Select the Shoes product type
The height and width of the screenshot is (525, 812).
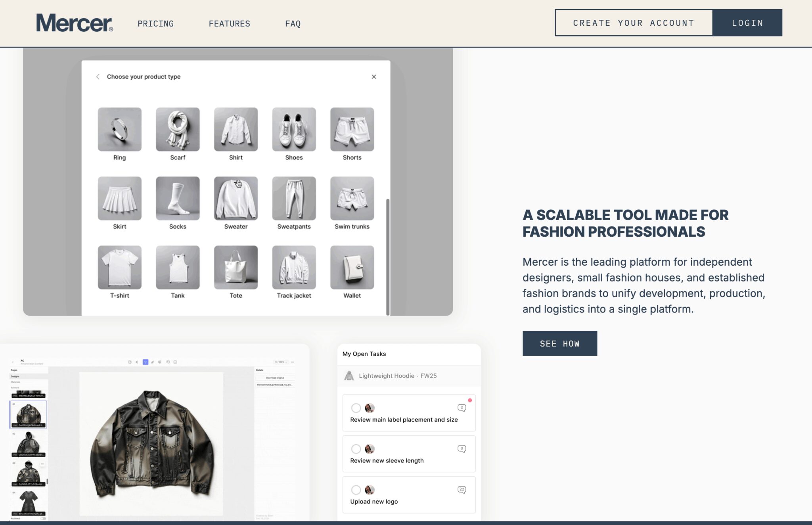[x=294, y=134]
